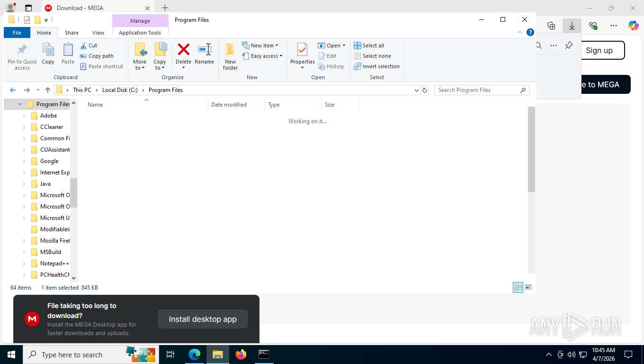Sort by the Size column header
The width and height of the screenshot is (644, 364).
click(x=330, y=105)
